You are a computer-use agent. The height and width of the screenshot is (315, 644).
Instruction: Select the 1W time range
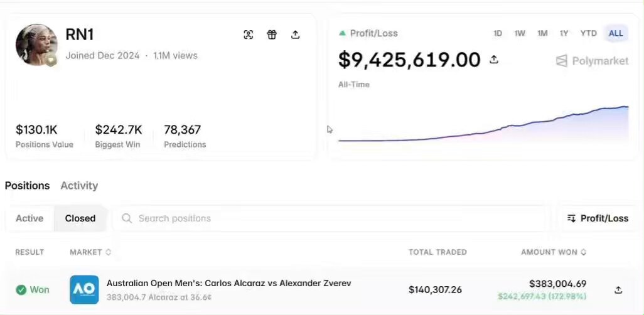(x=520, y=34)
